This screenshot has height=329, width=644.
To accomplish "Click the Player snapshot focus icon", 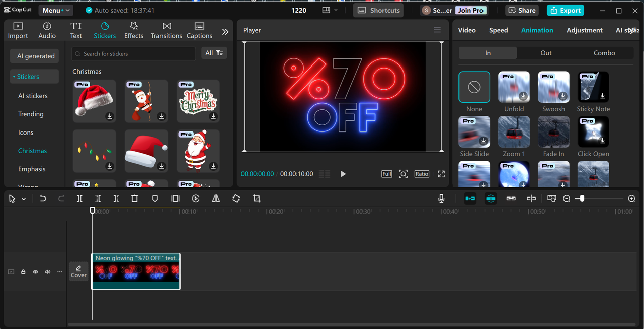I will (404, 174).
